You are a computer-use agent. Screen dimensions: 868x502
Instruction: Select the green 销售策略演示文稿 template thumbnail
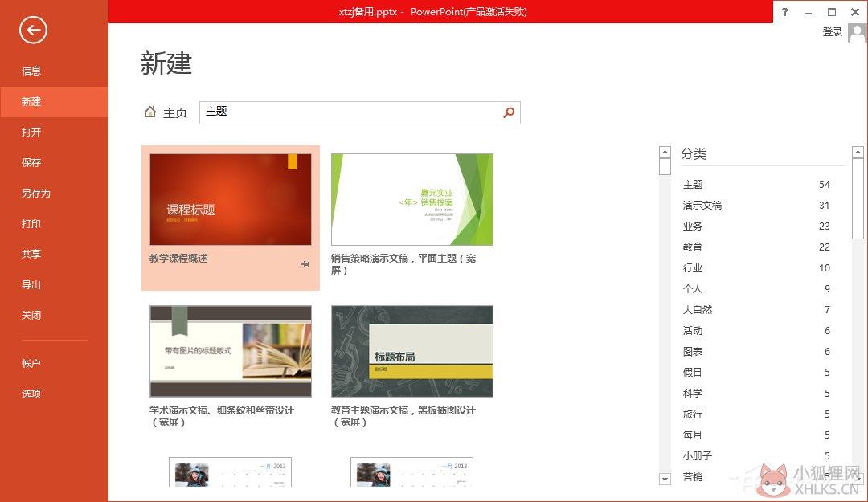411,199
